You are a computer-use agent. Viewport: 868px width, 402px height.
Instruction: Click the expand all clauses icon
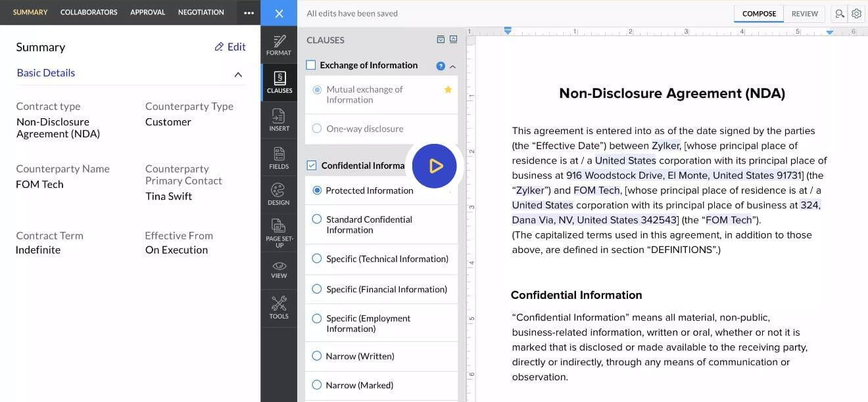click(441, 39)
